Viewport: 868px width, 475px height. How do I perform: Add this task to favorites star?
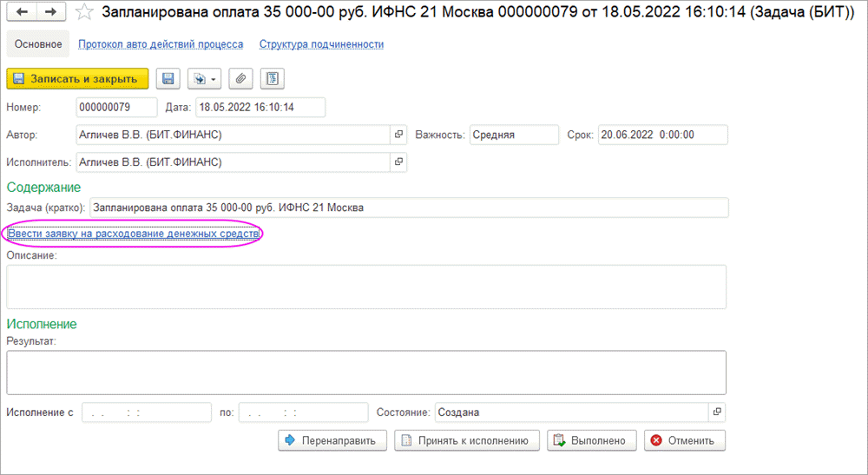pyautogui.click(x=82, y=12)
